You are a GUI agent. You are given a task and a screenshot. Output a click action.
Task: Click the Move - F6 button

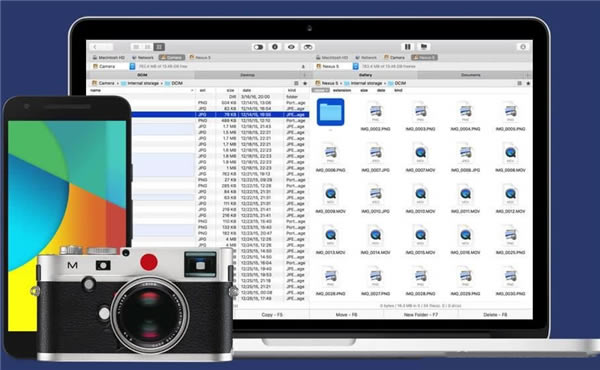[346, 315]
